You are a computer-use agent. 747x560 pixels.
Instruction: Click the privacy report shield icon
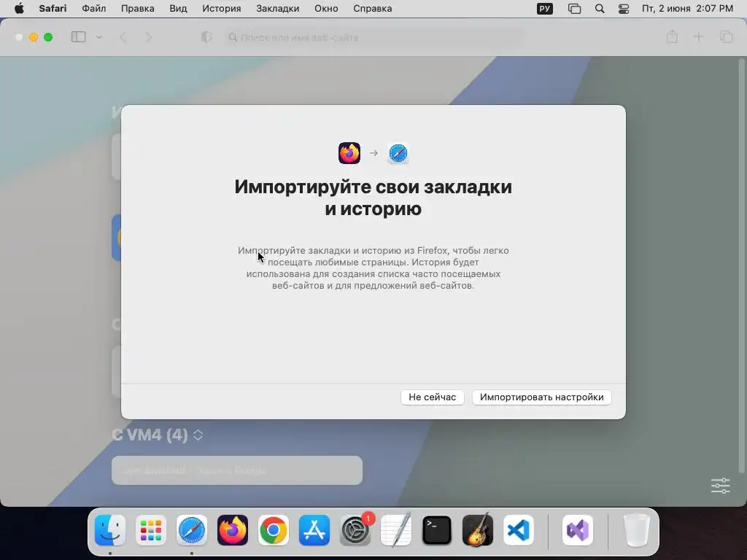click(x=206, y=37)
